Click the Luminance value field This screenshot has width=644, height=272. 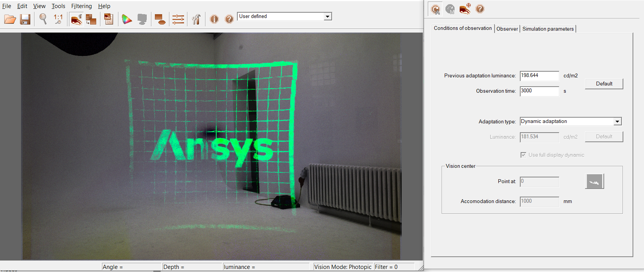pyautogui.click(x=539, y=137)
